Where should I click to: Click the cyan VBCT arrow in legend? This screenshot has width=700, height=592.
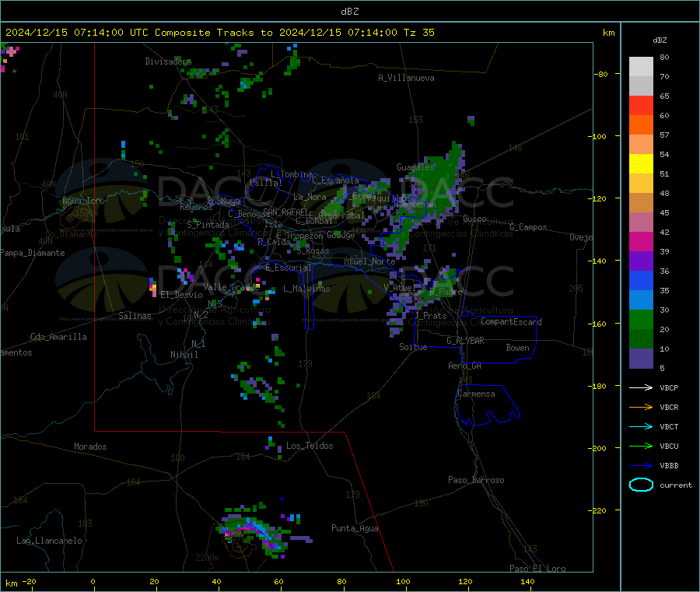641,427
